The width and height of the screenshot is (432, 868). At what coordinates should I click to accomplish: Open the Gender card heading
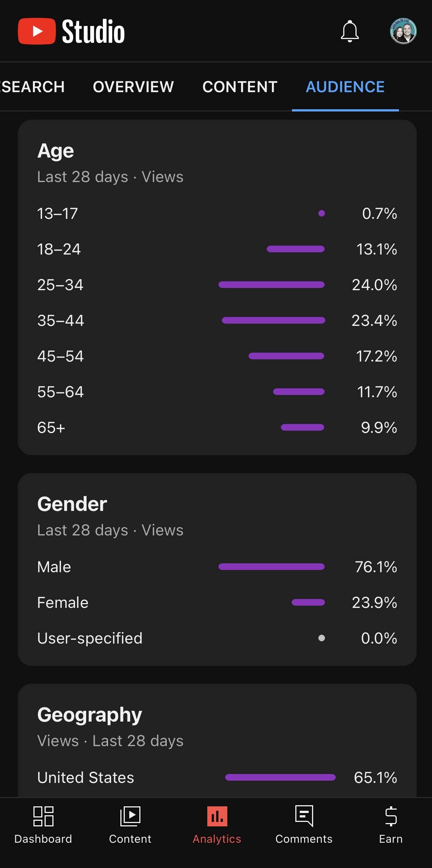tap(72, 504)
